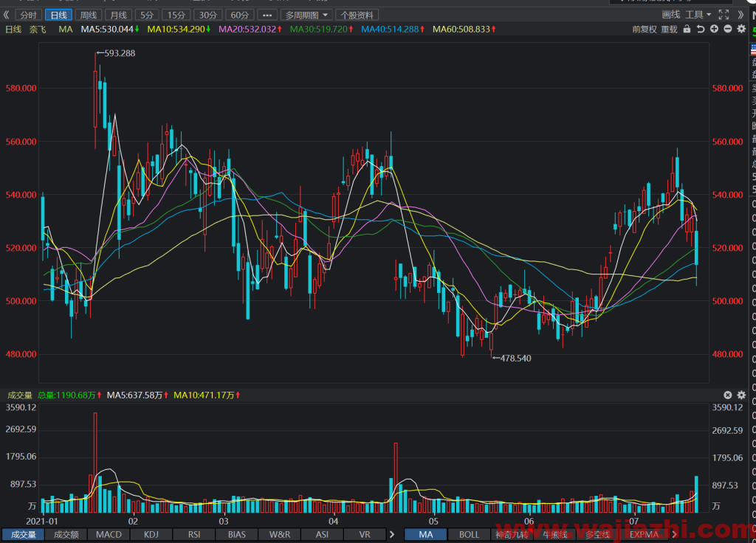Image resolution: width=756 pixels, height=543 pixels.
Task: Click the 2021-01 date axis label
Action: pyautogui.click(x=42, y=522)
